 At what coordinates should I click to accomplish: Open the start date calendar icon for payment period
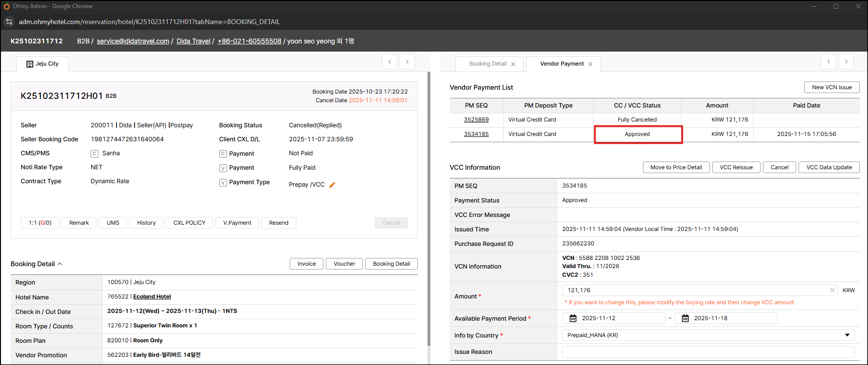573,318
